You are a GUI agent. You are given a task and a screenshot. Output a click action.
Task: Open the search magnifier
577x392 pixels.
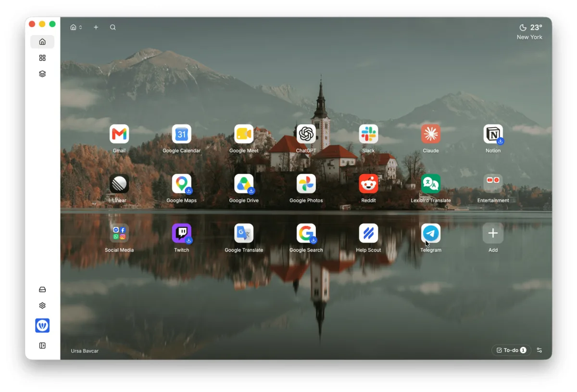(x=113, y=27)
